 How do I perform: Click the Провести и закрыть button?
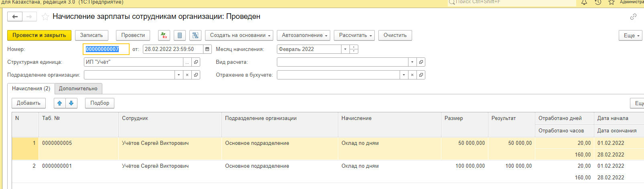pyautogui.click(x=39, y=35)
